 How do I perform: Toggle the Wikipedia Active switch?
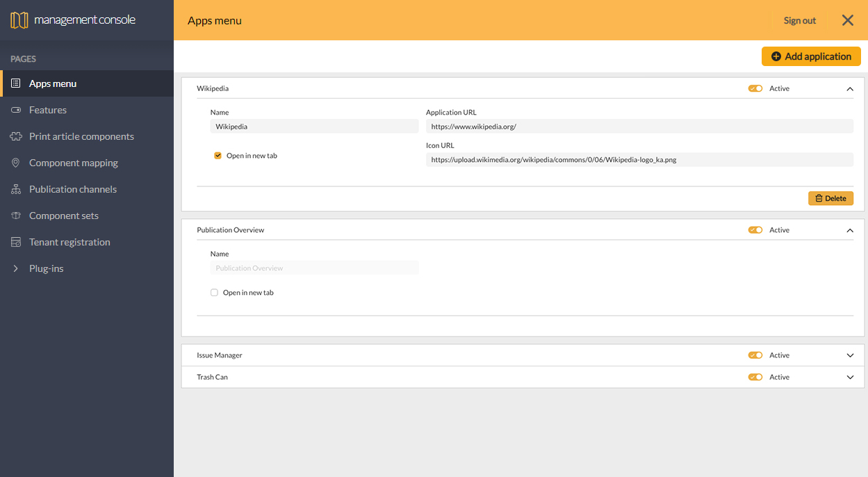(755, 88)
